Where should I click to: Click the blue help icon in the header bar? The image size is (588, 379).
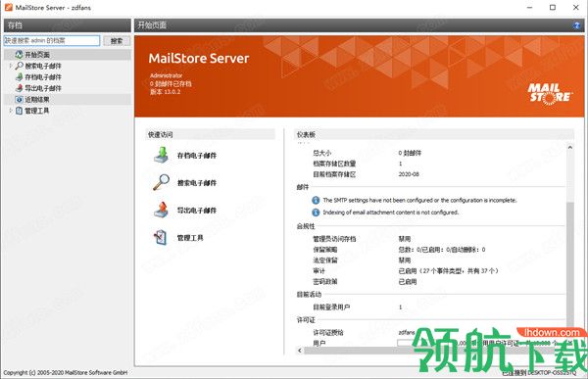click(x=576, y=25)
